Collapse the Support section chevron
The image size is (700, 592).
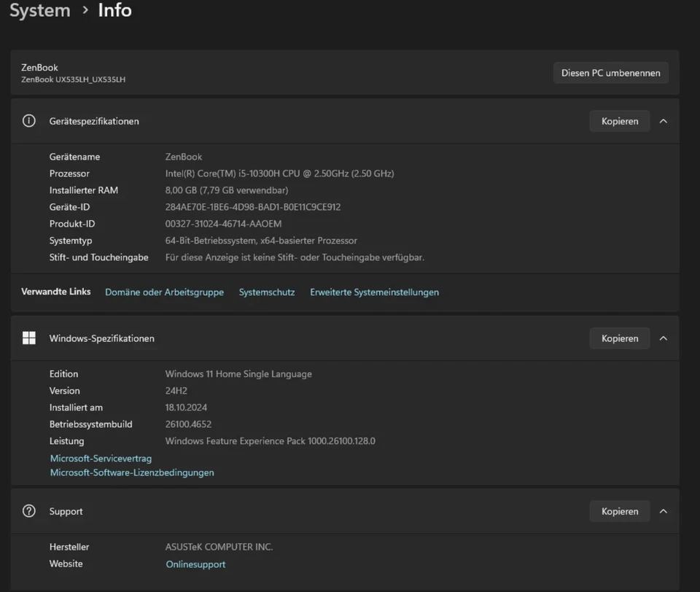[x=664, y=511]
